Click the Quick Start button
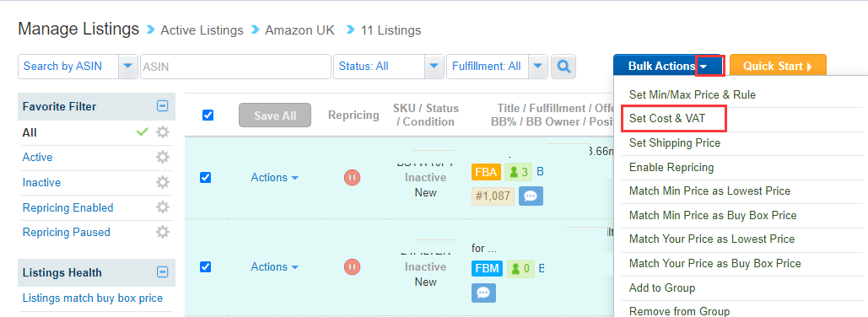868x317 pixels. [x=778, y=67]
